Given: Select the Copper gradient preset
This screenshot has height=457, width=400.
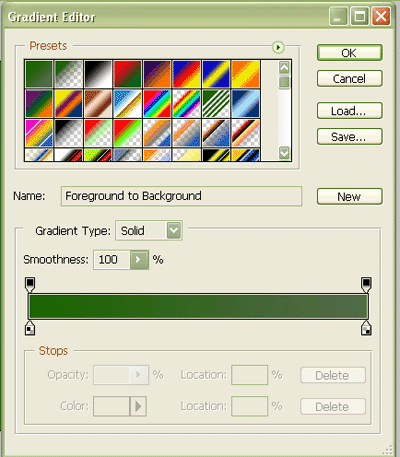Looking at the screenshot, I should click(x=98, y=103).
